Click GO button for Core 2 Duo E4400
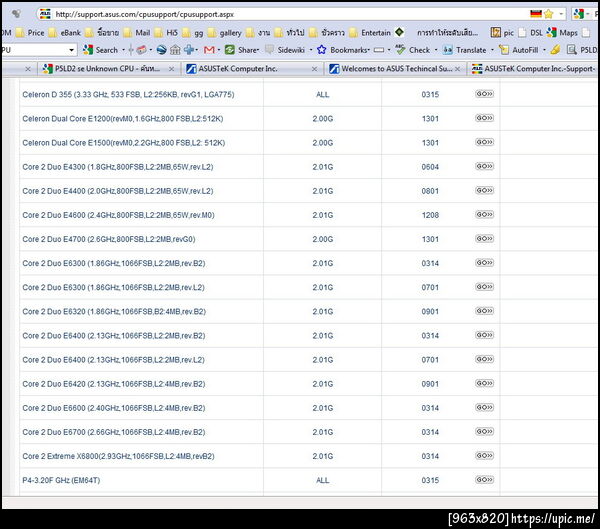 tap(484, 190)
